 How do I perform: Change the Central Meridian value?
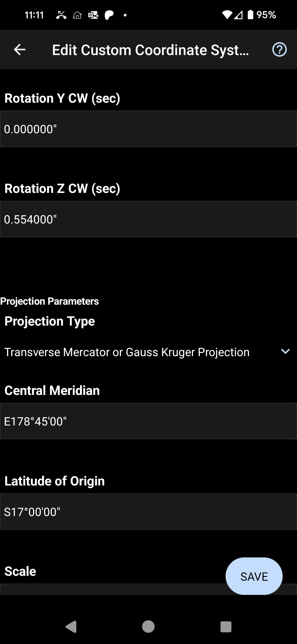pyautogui.click(x=148, y=421)
